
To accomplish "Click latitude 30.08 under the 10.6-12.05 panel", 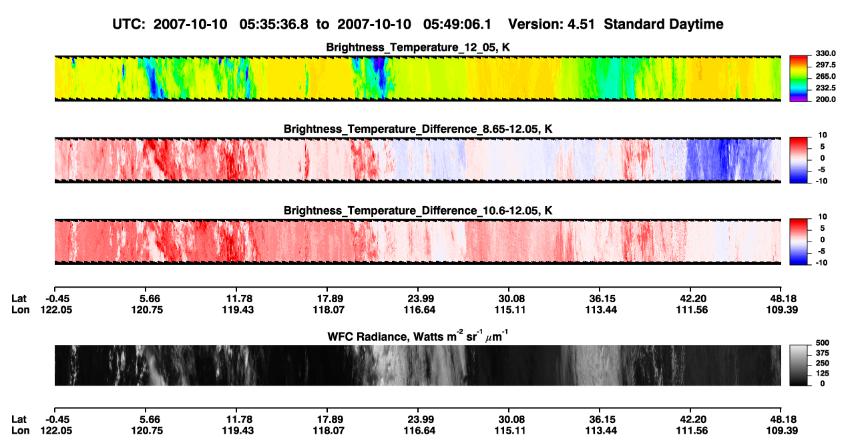I will [509, 299].
